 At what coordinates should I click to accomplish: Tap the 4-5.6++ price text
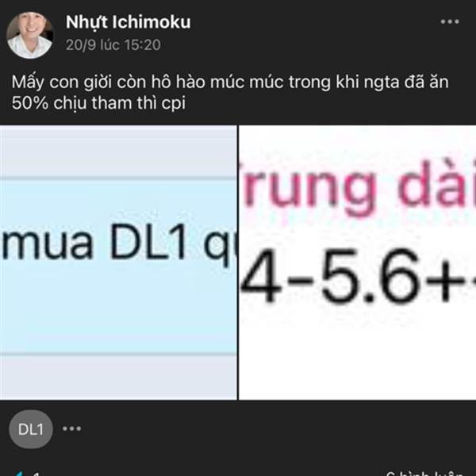pos(358,275)
